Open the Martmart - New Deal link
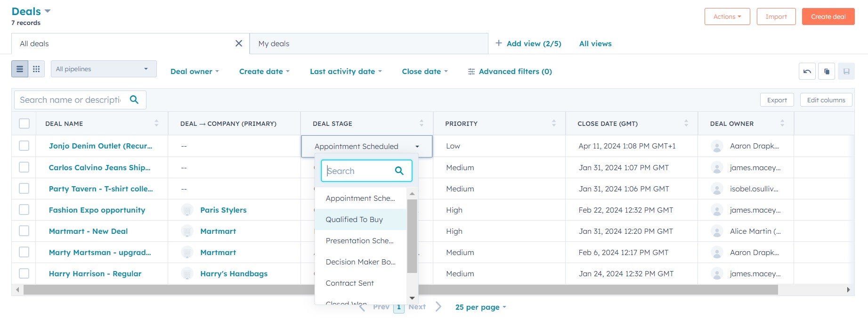Screen dimensions: 868x330 (89, 231)
